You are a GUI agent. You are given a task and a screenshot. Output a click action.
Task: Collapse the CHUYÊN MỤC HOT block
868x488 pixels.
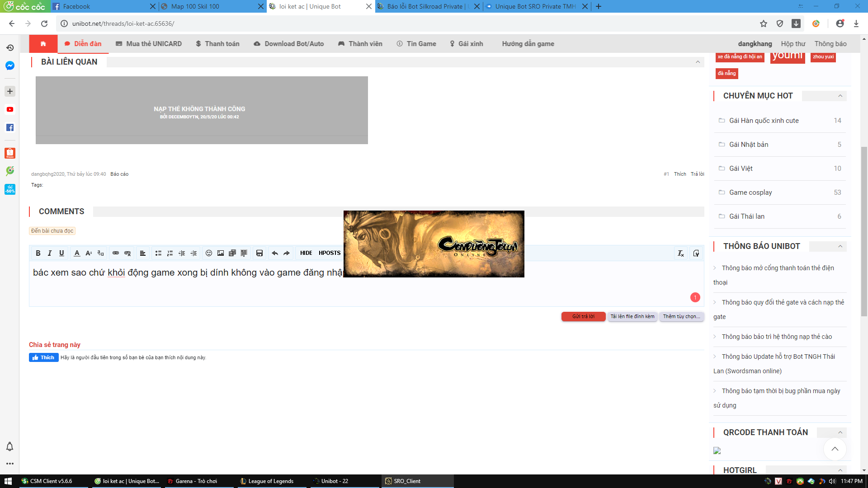pos(840,96)
